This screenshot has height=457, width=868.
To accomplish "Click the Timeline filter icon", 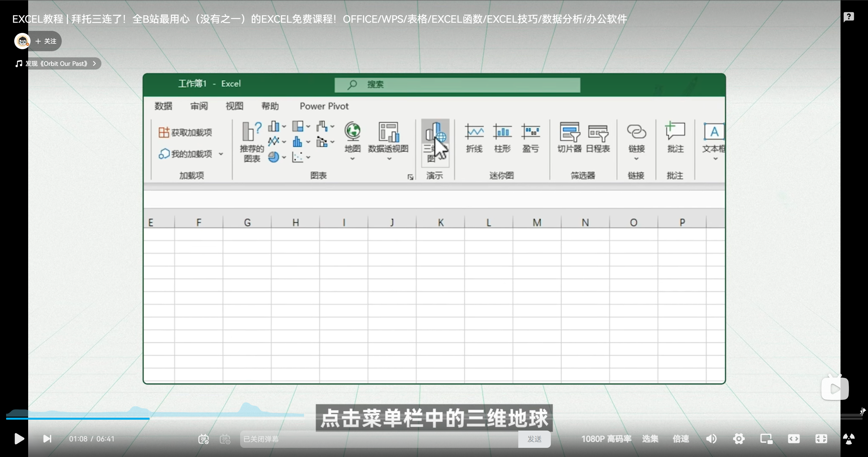I will coord(598,133).
